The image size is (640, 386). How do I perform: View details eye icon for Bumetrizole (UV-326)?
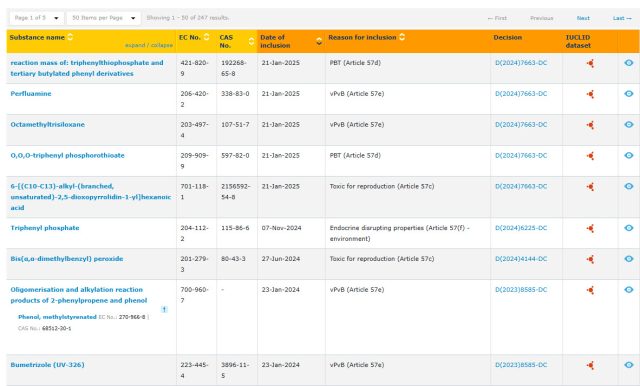click(629, 364)
